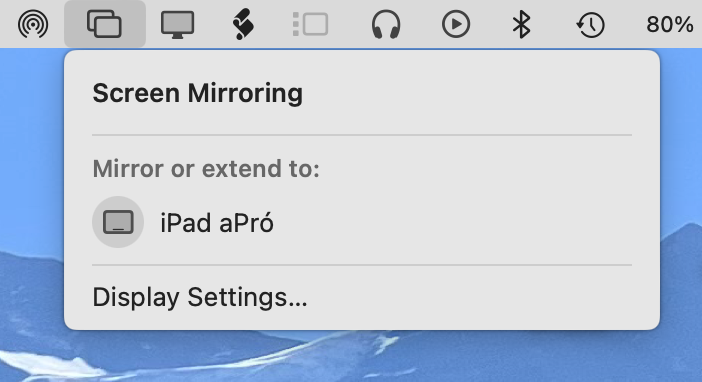Close the Screen Mirroring menu bar icon
The height and width of the screenshot is (382, 702).
click(104, 24)
